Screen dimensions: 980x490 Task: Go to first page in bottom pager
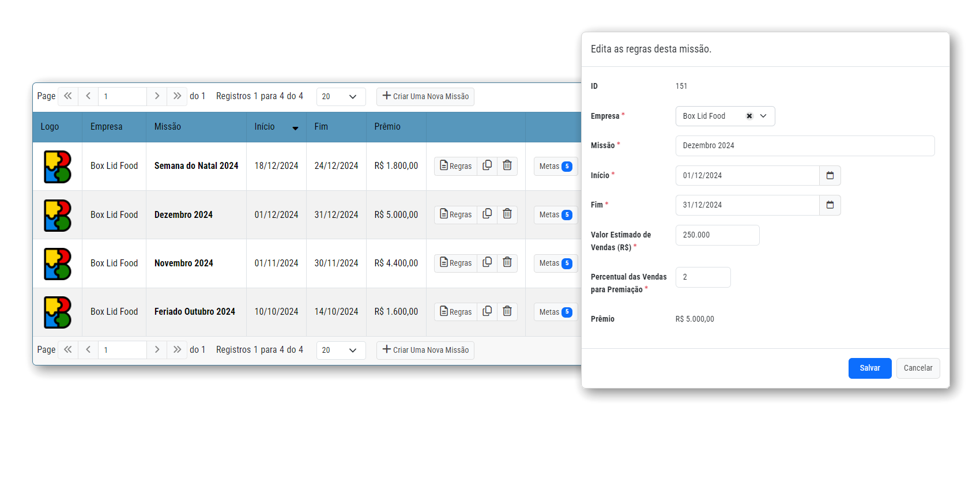tap(68, 350)
